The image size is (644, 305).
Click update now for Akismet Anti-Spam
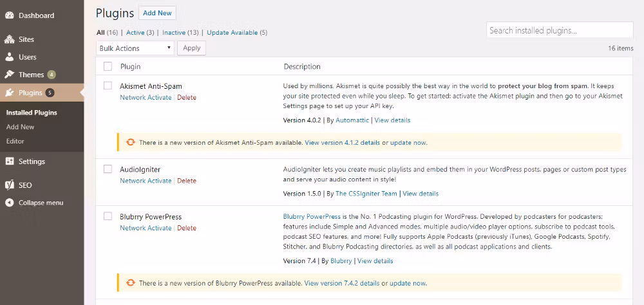[408, 143]
